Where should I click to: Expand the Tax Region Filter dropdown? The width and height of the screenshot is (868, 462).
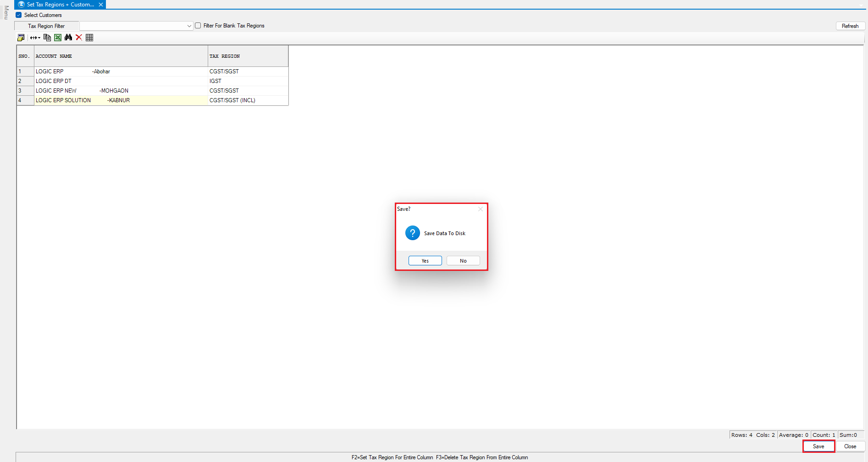click(x=189, y=26)
